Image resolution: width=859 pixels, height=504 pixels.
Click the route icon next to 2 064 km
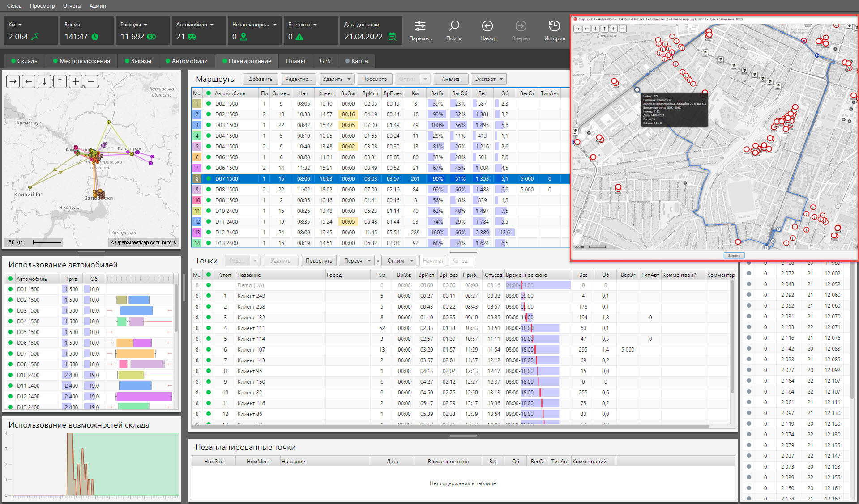(35, 37)
